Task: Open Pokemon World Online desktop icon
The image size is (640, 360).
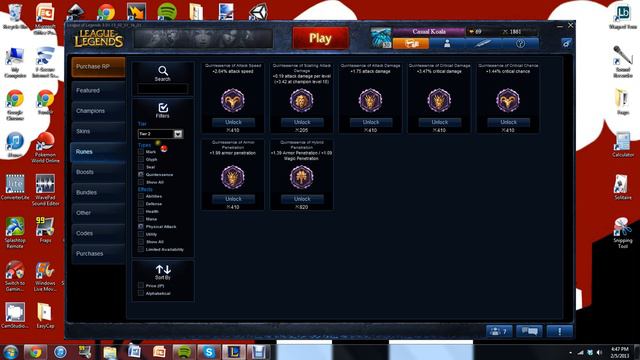Action: click(x=45, y=148)
